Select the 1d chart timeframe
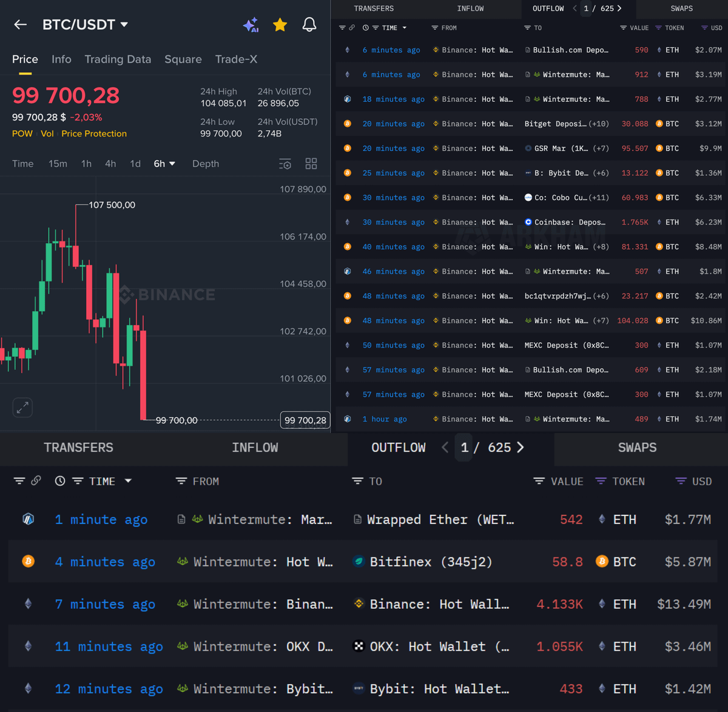Screen dimensions: 728x712 [135, 163]
